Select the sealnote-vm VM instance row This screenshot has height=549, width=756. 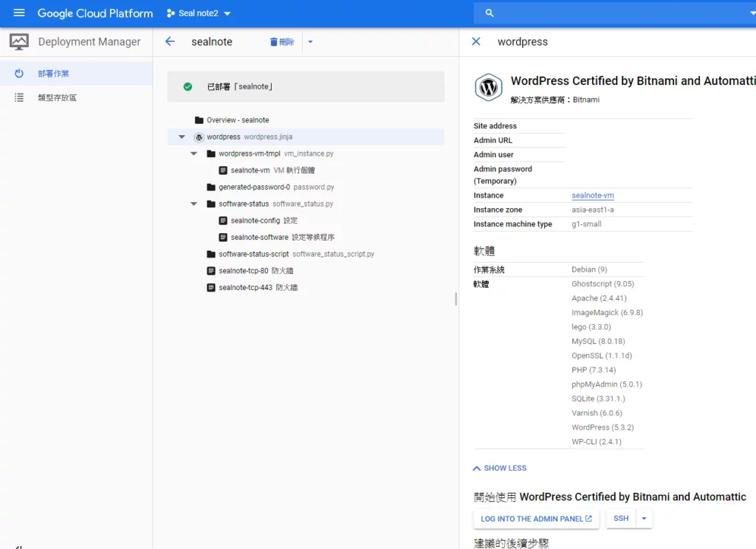point(306,170)
